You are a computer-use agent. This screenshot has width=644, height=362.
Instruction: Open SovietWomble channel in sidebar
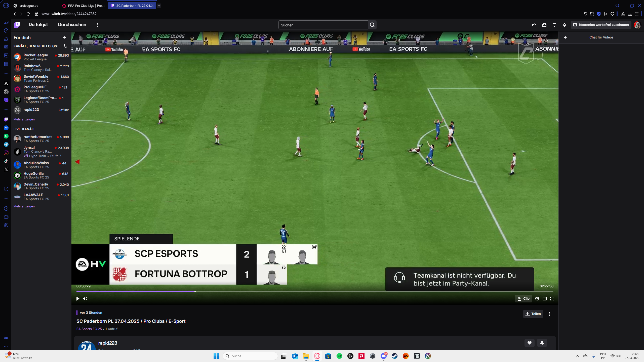click(41, 78)
